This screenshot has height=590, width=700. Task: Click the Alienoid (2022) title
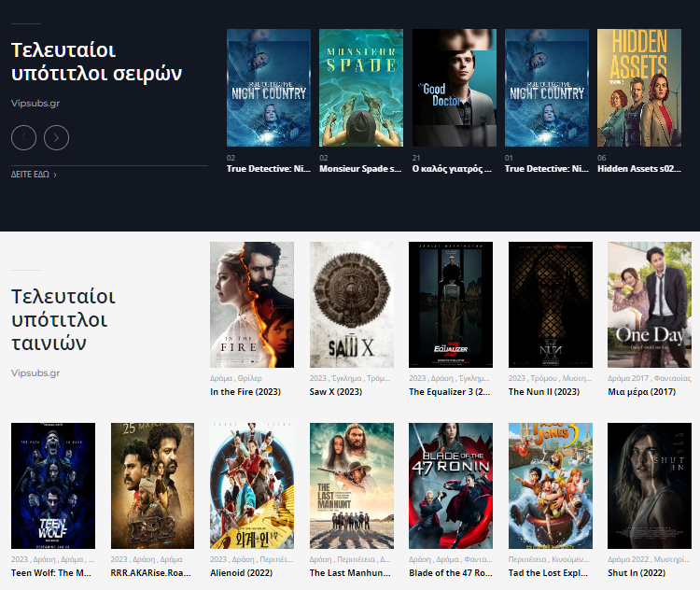(242, 573)
